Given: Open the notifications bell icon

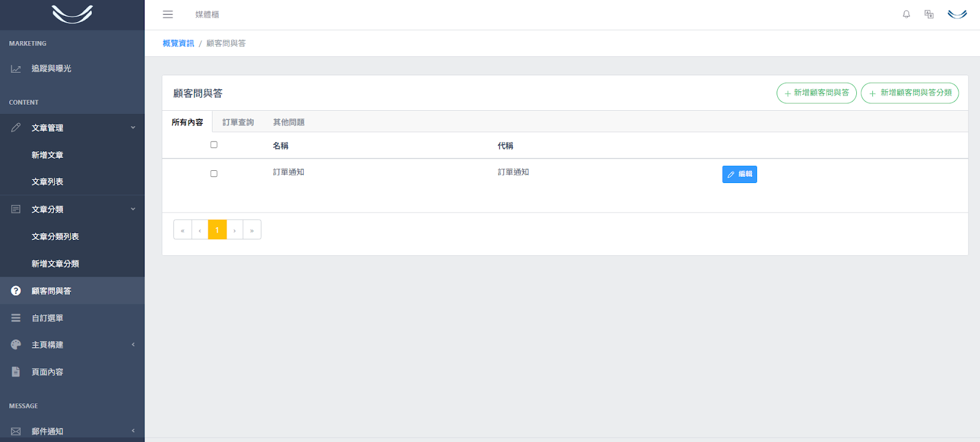Looking at the screenshot, I should click(907, 14).
